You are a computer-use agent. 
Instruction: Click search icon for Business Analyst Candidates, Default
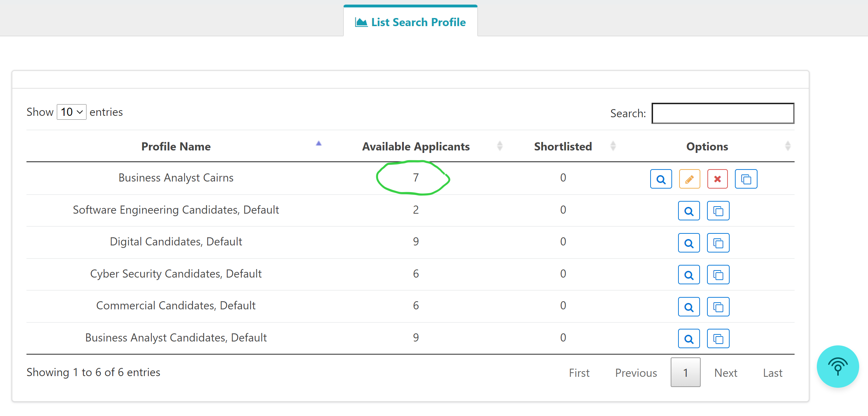pyautogui.click(x=689, y=339)
